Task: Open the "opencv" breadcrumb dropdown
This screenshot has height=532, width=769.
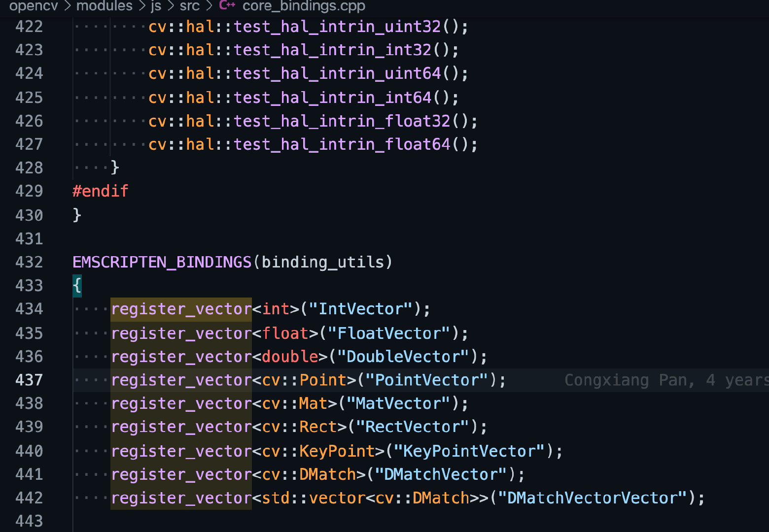Action: click(x=33, y=6)
